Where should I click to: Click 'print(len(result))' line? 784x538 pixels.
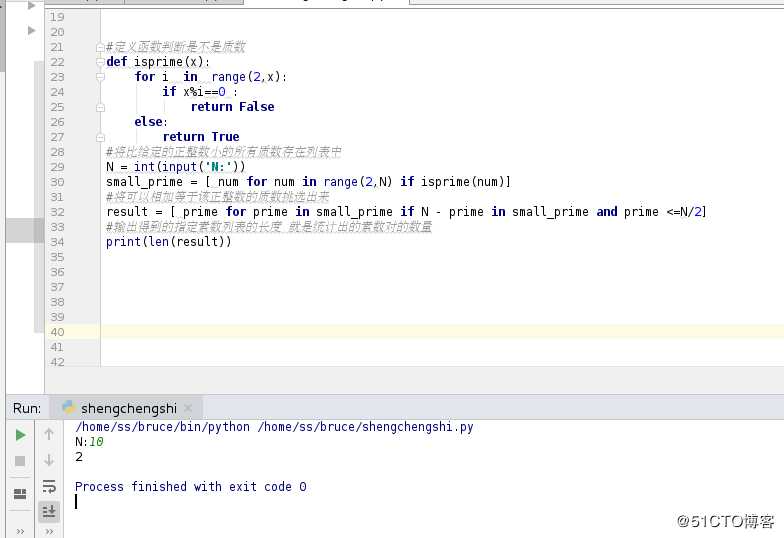(168, 242)
